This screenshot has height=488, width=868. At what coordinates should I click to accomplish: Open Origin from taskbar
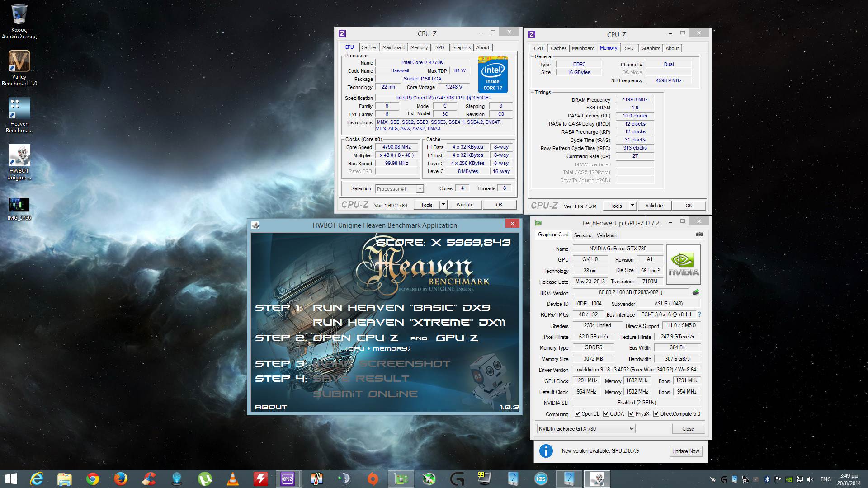373,479
